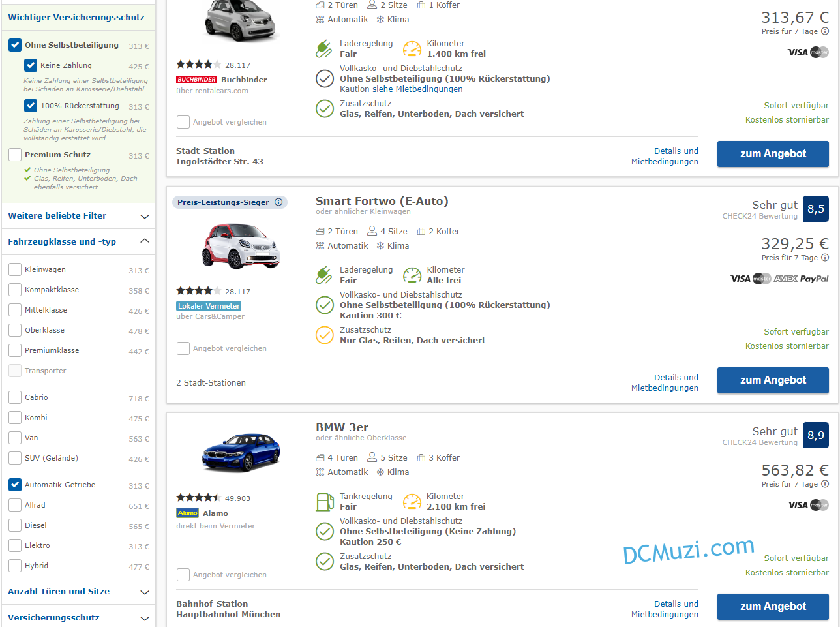
Task: Tick Angebot vergleichen for Smart Fortwo (E-Auto)
Action: click(x=183, y=348)
